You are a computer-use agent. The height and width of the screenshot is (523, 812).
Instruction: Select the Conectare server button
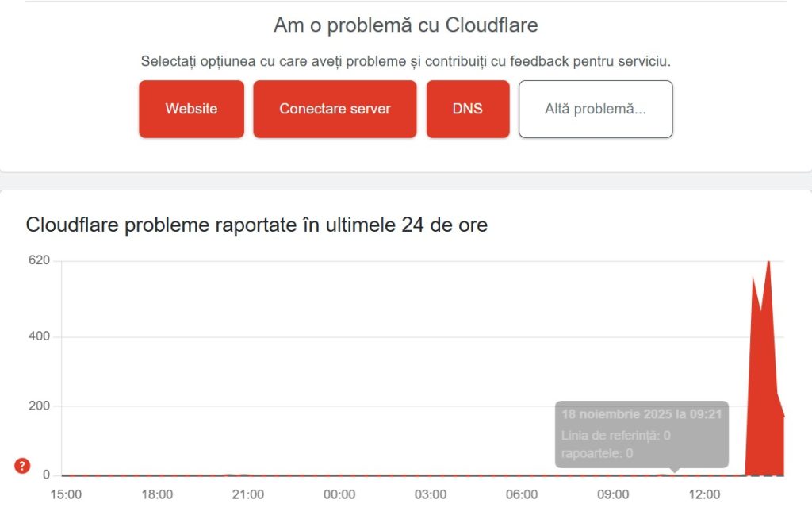[334, 109]
